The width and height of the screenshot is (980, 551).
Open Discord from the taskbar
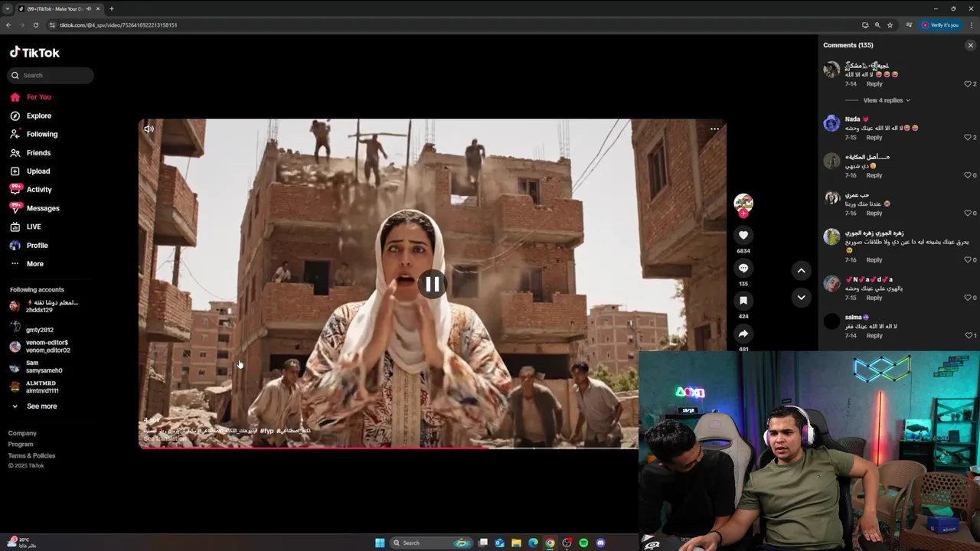[x=600, y=543]
